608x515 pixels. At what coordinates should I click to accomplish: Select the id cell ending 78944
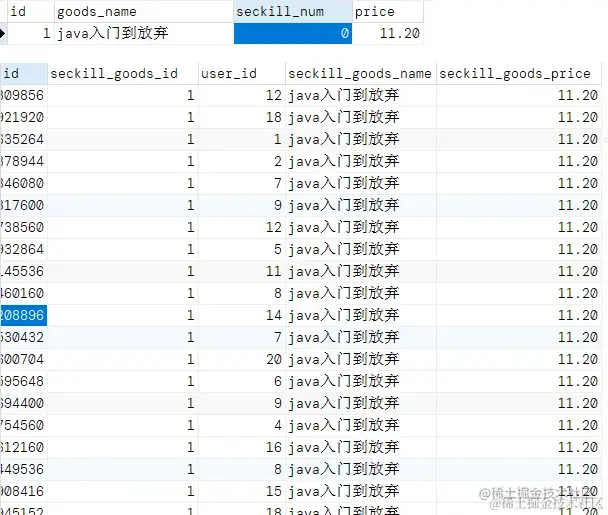[23, 161]
